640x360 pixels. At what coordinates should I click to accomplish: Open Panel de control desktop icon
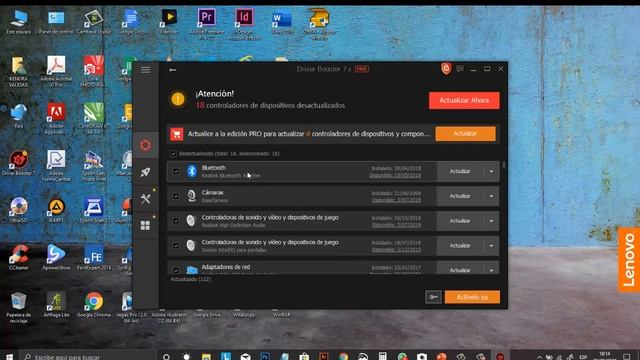56,22
